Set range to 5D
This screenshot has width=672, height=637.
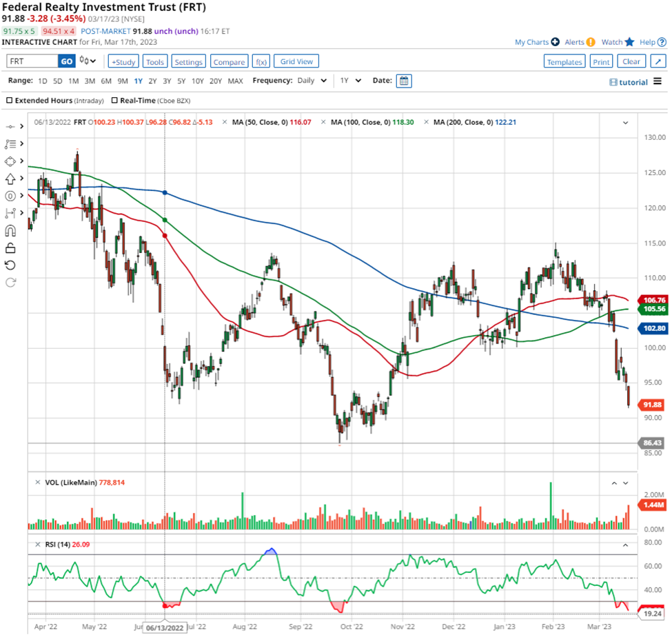point(57,81)
